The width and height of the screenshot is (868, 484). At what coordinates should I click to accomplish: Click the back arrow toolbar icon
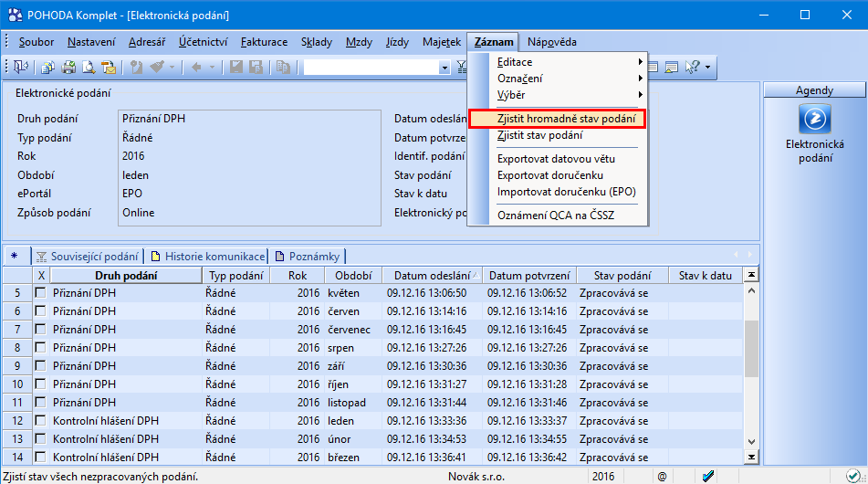[196, 67]
